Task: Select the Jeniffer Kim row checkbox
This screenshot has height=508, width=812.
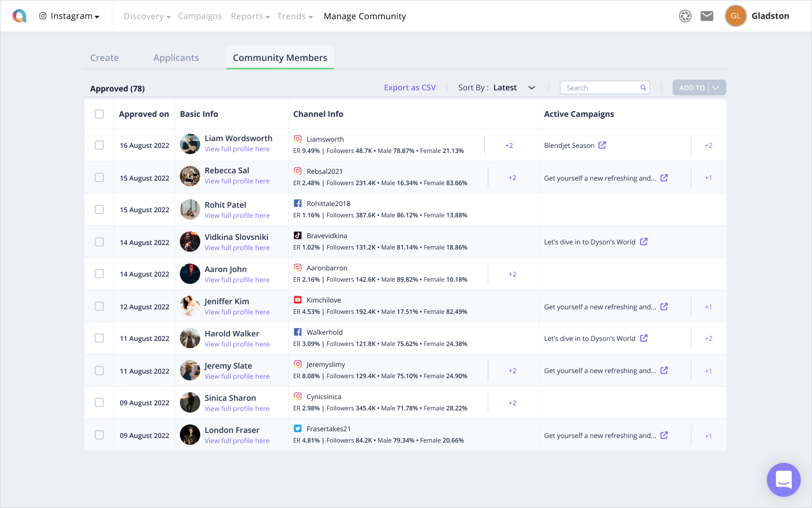Action: tap(99, 306)
